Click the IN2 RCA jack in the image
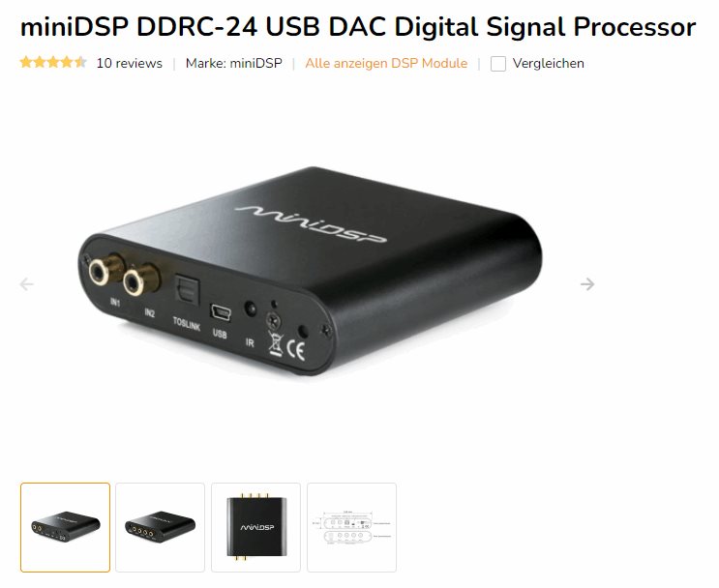This screenshot has height=588, width=719. tap(135, 281)
